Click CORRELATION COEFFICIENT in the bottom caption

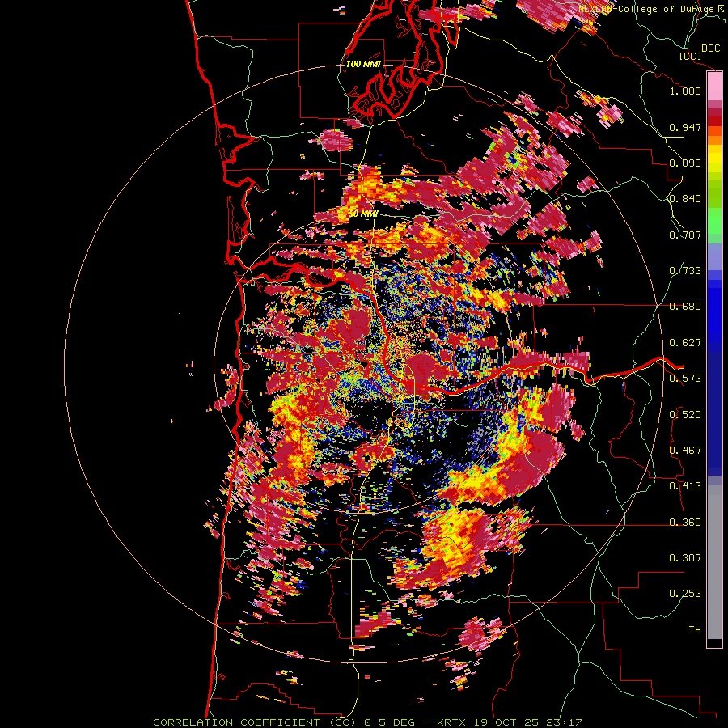(x=236, y=722)
